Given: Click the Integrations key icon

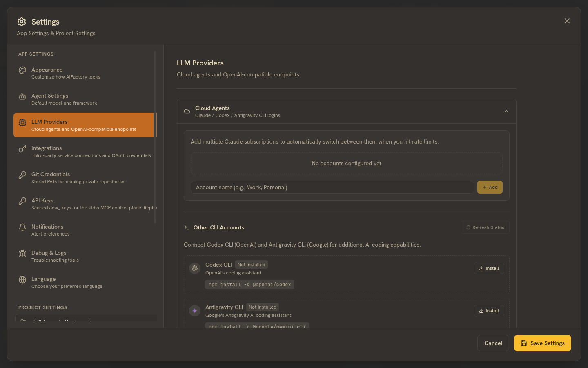Looking at the screenshot, I should (22, 149).
